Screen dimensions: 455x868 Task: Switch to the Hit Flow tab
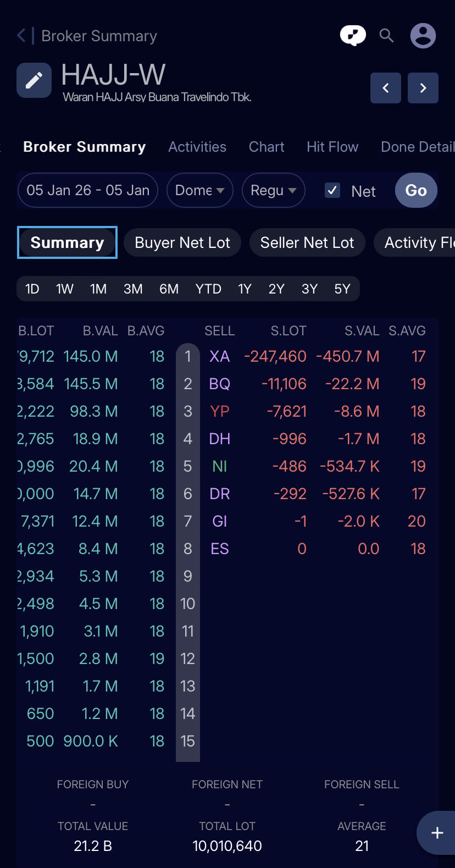(332, 147)
